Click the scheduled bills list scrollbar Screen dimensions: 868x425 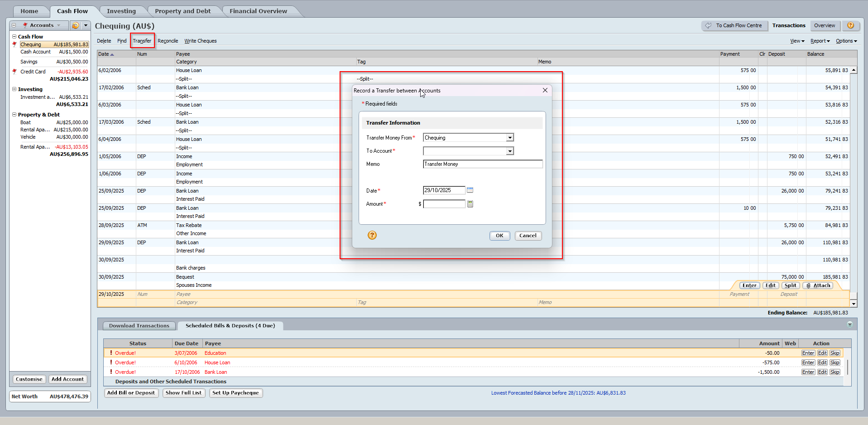tap(848, 367)
